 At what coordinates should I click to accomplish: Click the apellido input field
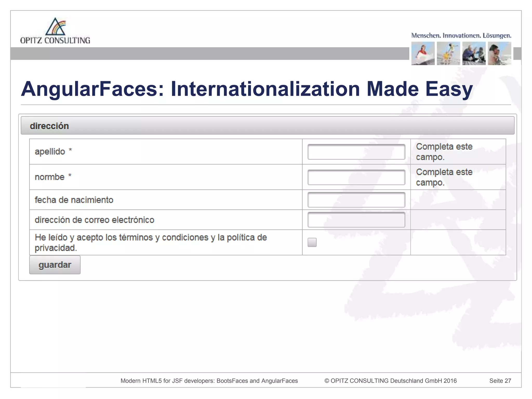pos(356,152)
